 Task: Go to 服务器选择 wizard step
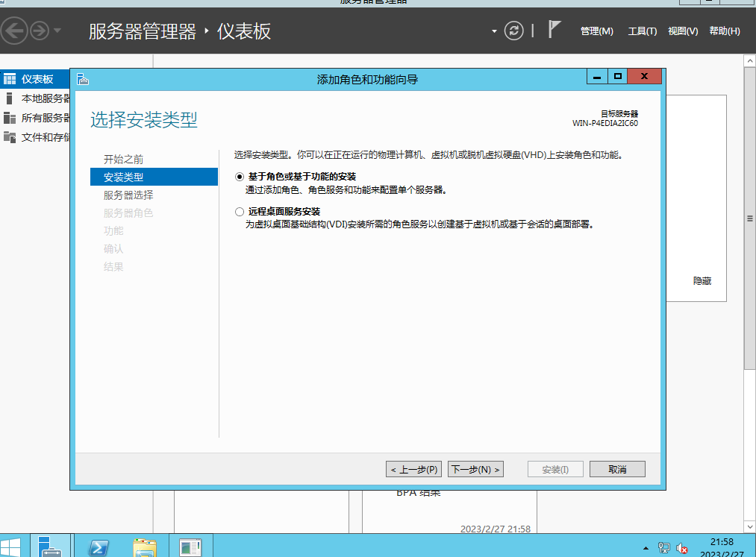(128, 195)
